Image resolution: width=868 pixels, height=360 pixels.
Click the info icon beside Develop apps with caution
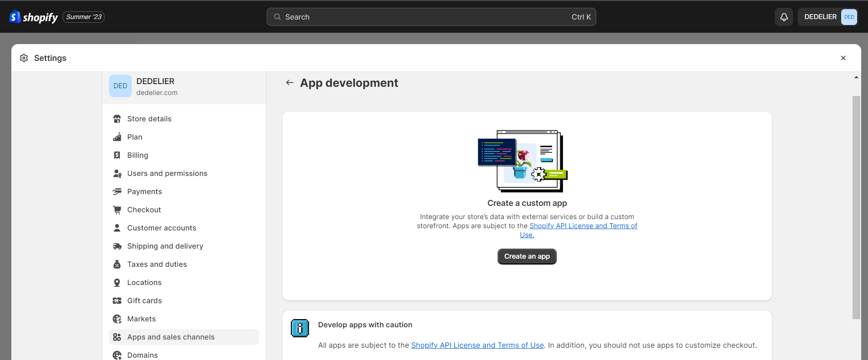point(300,328)
